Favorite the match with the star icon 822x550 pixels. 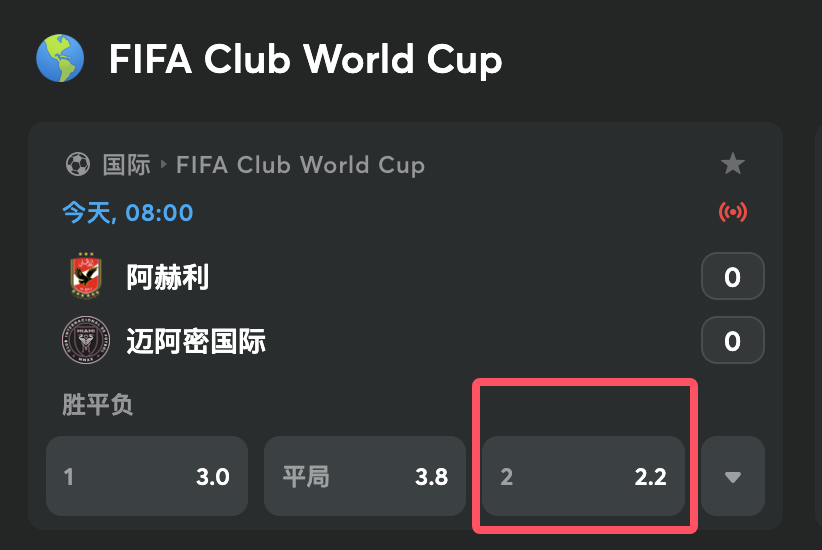click(732, 164)
